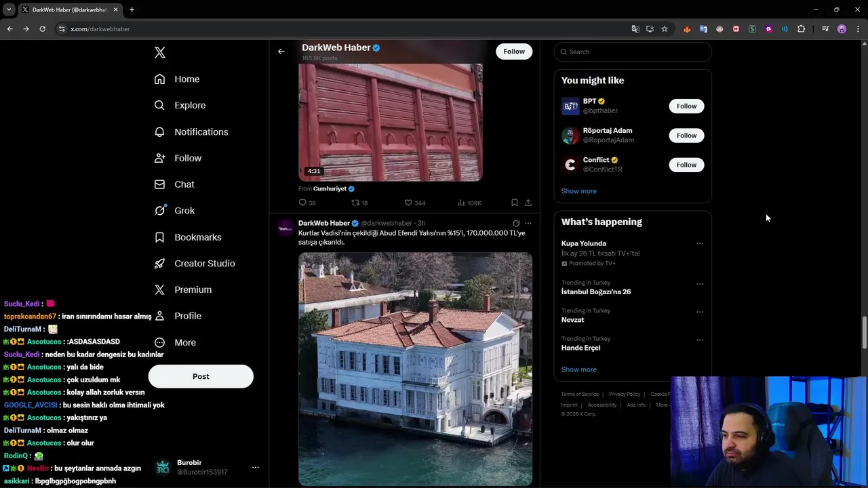
Task: Open a new browser tab
Action: [x=132, y=9]
